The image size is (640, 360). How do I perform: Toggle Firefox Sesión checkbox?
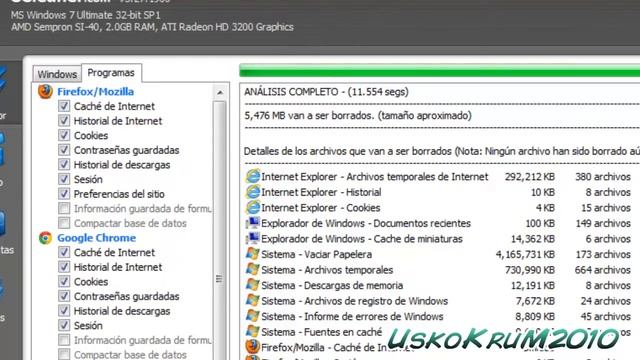pos(64,179)
